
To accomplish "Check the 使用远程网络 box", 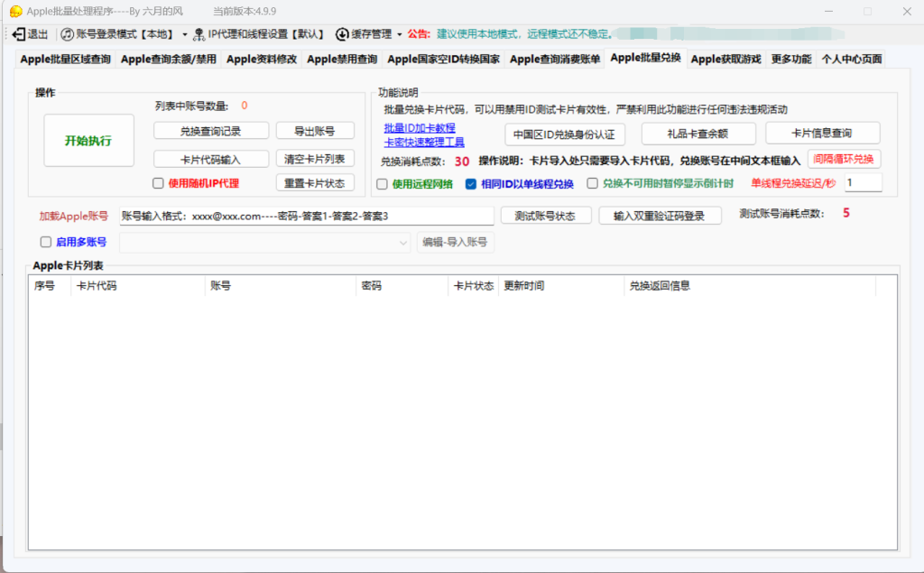I will pyautogui.click(x=382, y=184).
